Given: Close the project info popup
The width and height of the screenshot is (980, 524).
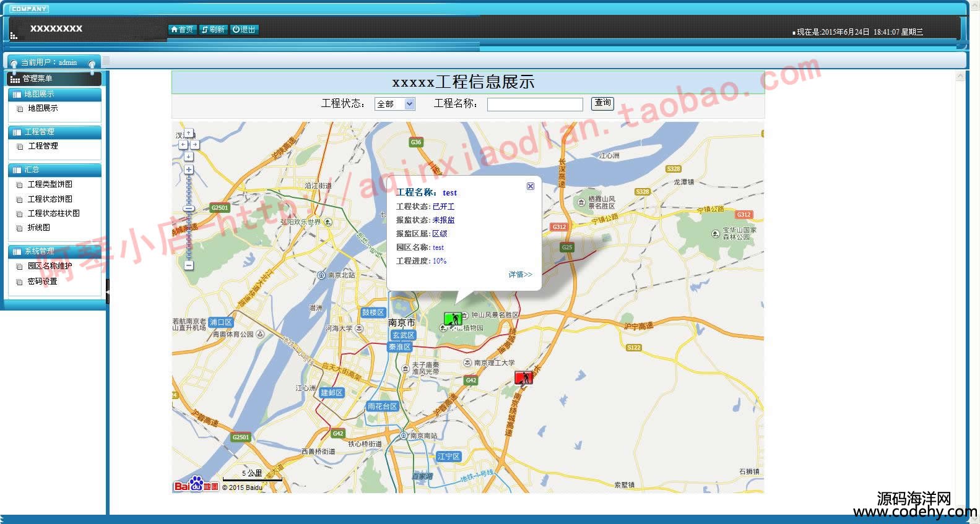Looking at the screenshot, I should click(531, 186).
